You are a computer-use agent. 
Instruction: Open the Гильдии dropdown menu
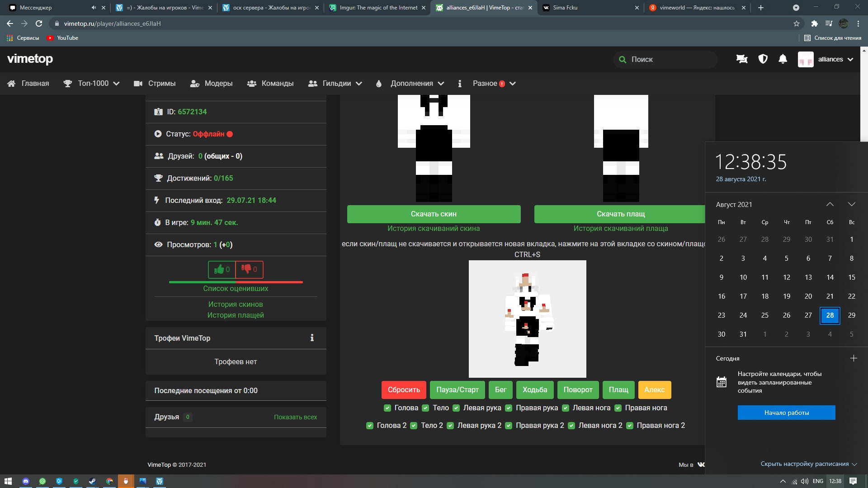(x=335, y=84)
